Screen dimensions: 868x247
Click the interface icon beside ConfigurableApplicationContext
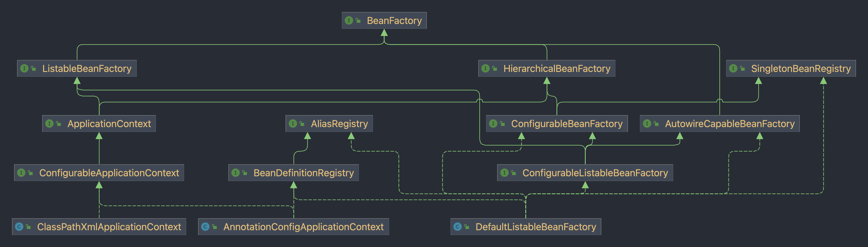coord(21,173)
